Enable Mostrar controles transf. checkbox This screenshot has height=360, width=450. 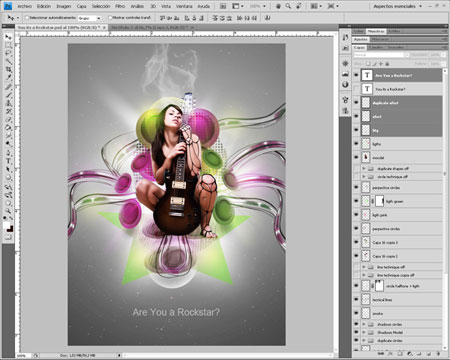point(110,18)
